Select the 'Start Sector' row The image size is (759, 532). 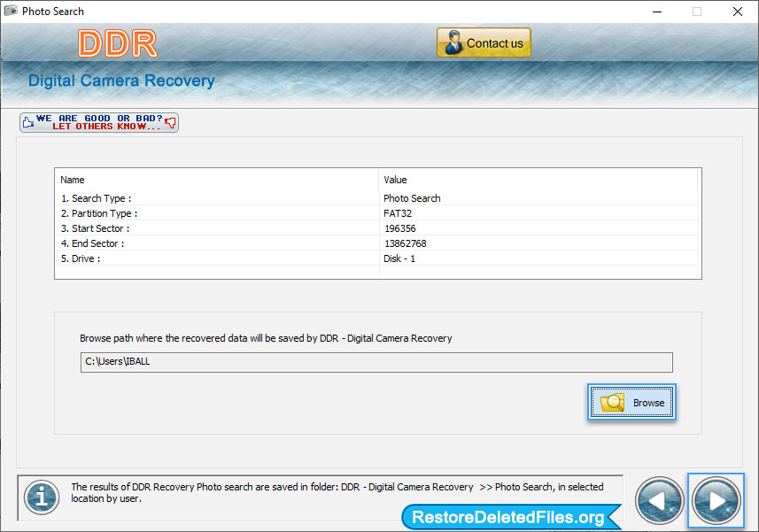tap(377, 228)
